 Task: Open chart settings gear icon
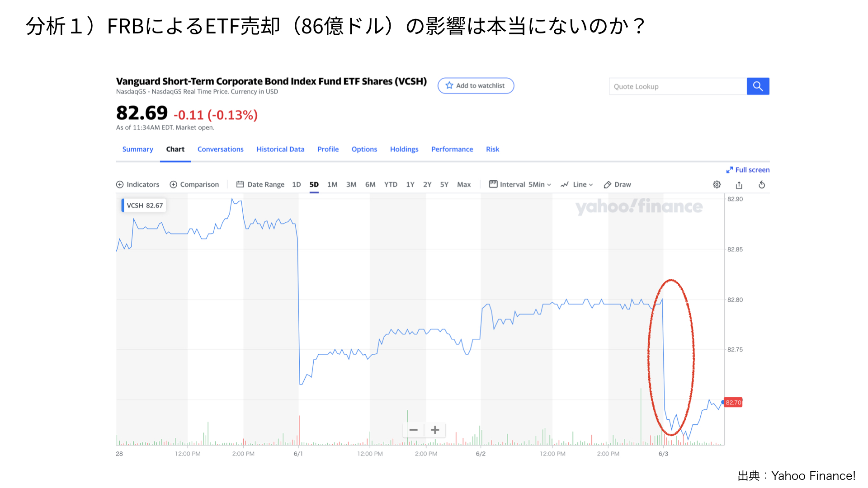click(x=717, y=184)
